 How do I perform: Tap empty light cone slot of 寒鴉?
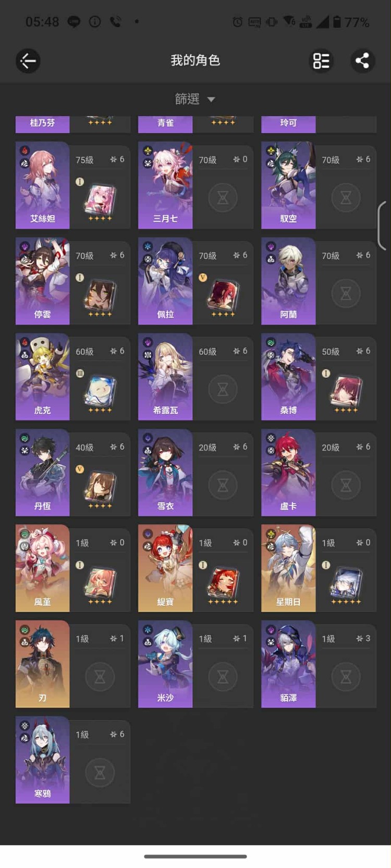tap(100, 773)
